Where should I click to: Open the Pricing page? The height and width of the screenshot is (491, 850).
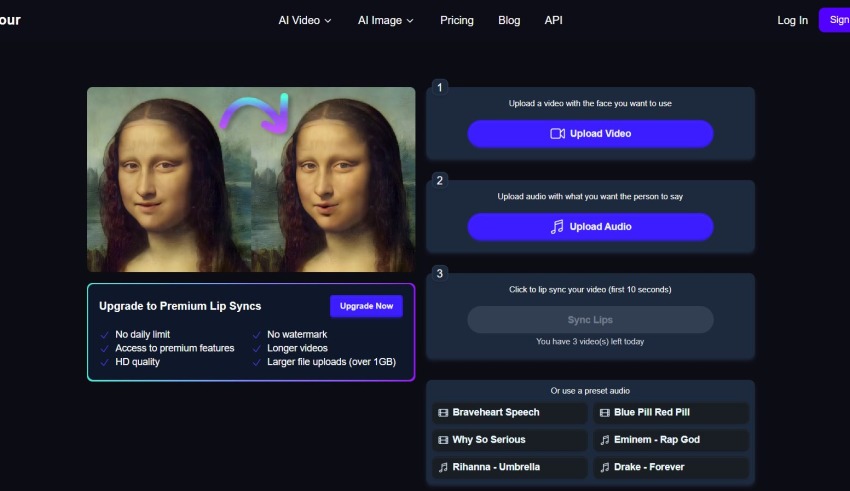[x=457, y=20]
